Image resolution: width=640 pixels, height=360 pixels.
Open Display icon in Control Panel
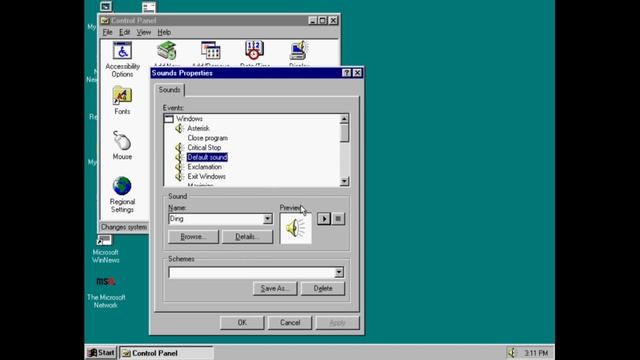[299, 50]
